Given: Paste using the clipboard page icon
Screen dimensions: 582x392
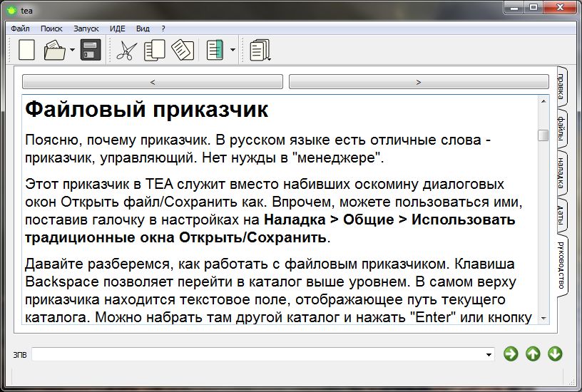Looking at the screenshot, I should (x=183, y=50).
